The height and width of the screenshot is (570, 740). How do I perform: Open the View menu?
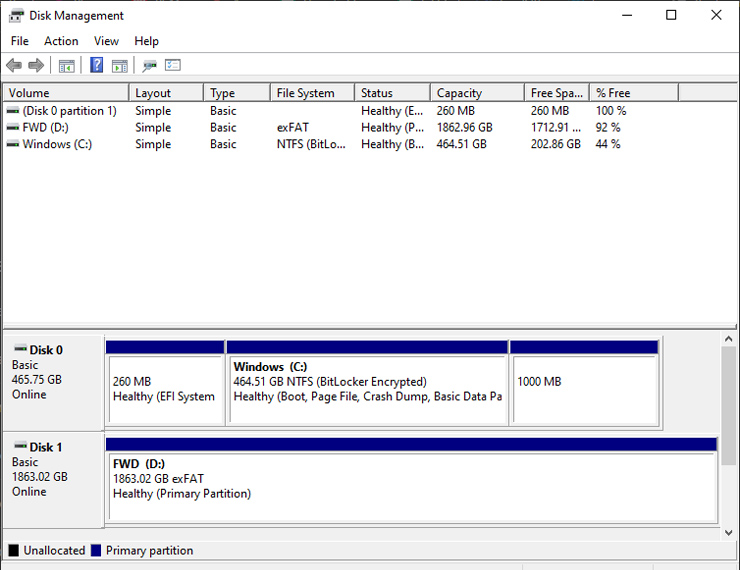pos(106,41)
